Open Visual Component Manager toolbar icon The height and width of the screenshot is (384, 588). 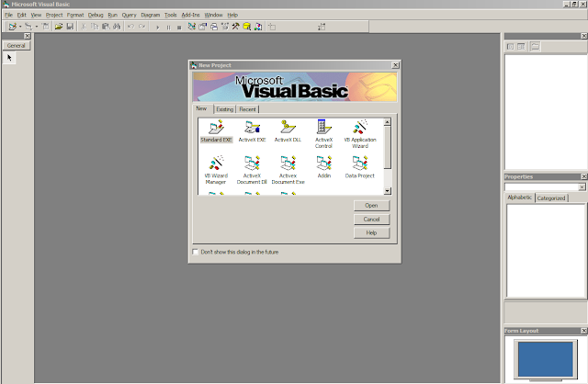[x=258, y=27]
